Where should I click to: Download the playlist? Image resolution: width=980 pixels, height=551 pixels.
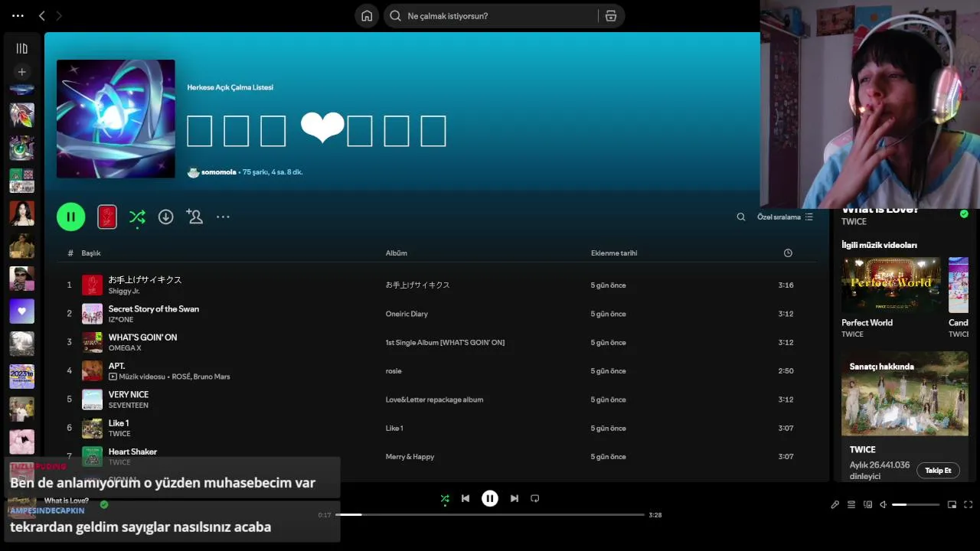[x=165, y=217]
